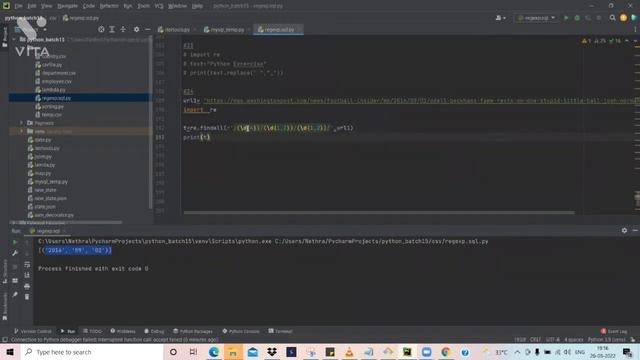This screenshot has height=360, width=640.
Task: Select the active regexp.sql.py editor tab
Action: tap(278, 29)
